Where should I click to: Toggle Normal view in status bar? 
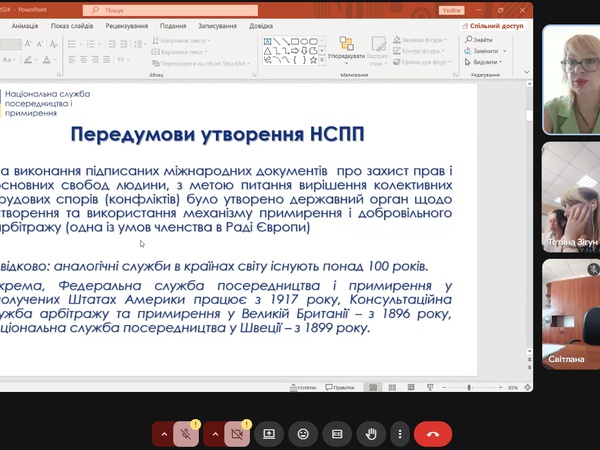pos(373,387)
